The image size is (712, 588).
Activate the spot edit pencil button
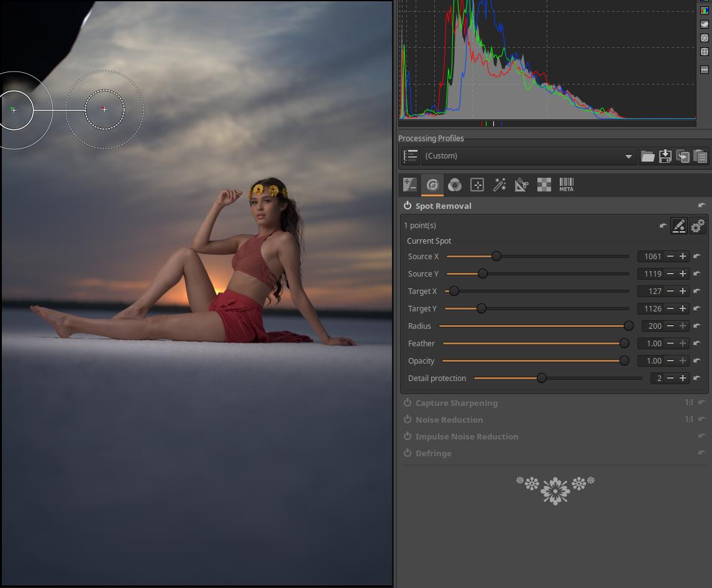(x=679, y=226)
